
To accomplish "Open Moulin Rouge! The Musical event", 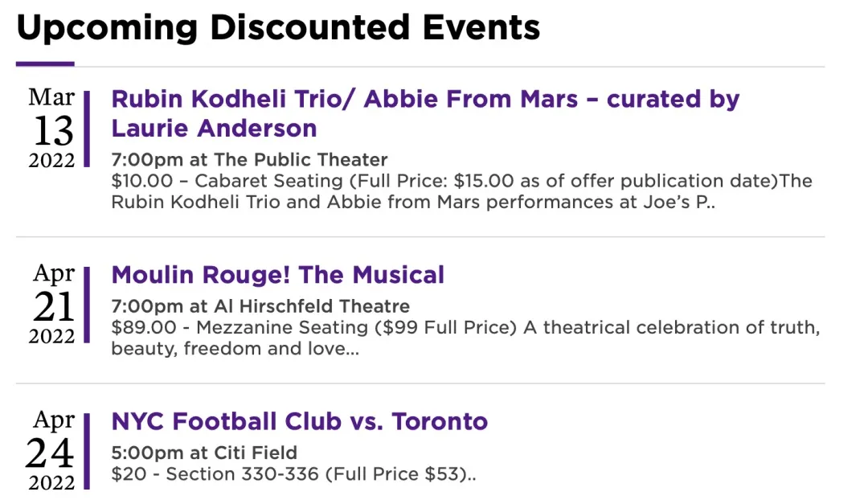I will coord(277,275).
